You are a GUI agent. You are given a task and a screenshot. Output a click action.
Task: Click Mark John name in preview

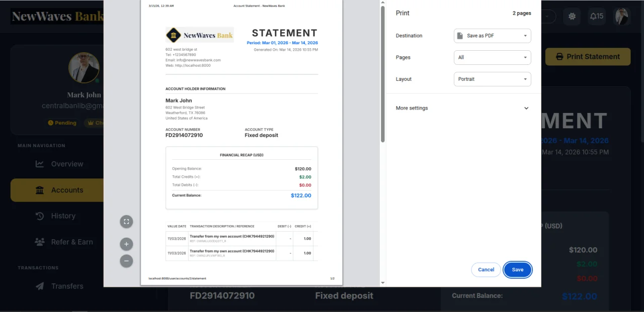click(x=179, y=100)
